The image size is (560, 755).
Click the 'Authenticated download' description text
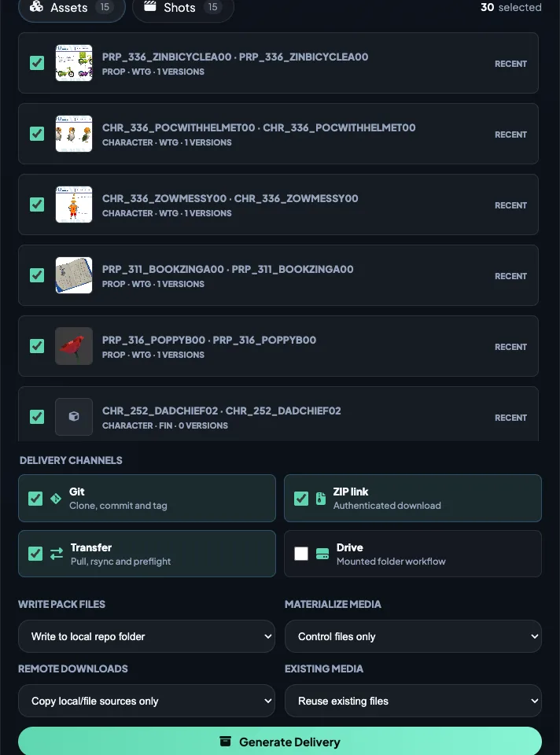(x=387, y=506)
